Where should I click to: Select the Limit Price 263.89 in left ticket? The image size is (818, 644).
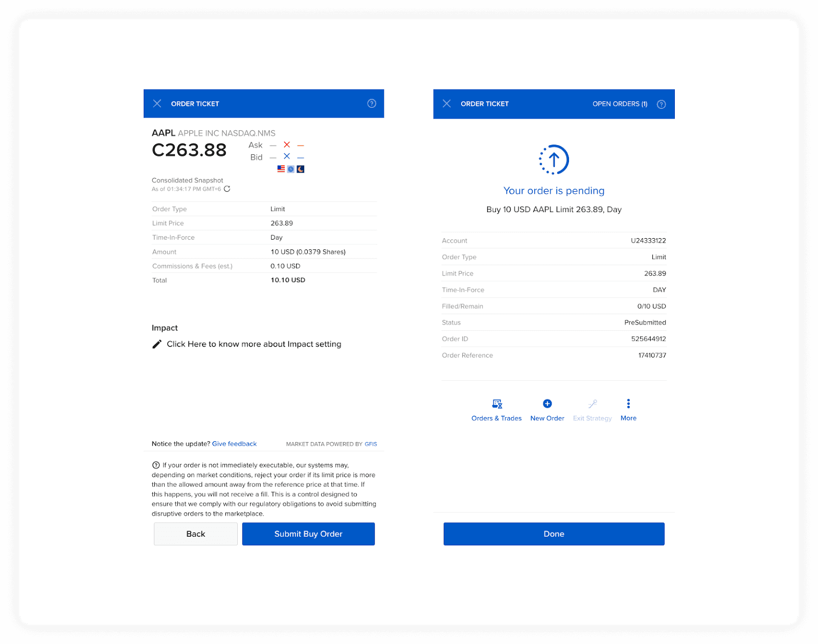282,223
